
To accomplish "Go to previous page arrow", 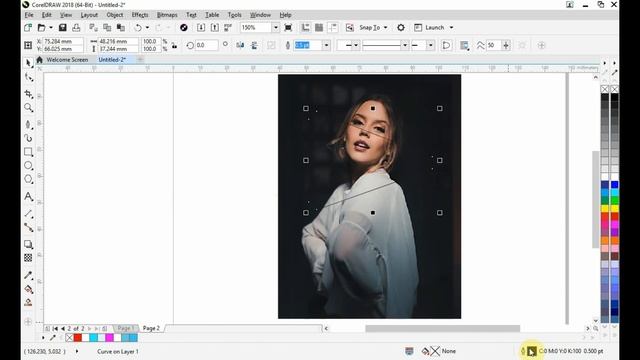I will tap(63, 328).
